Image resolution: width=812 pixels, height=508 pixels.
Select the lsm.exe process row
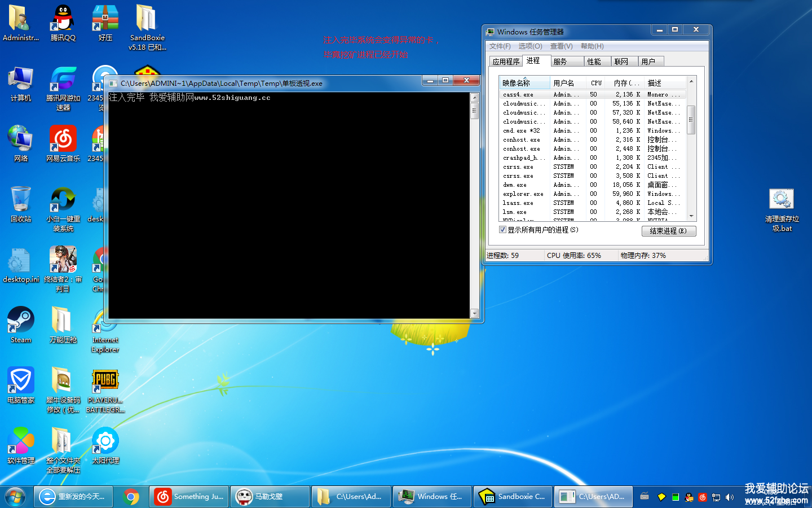[593, 212]
